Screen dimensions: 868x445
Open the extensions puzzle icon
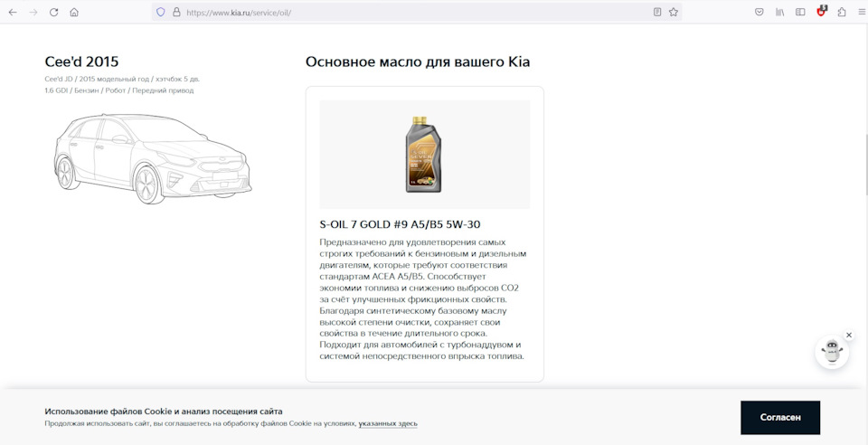pos(842,12)
